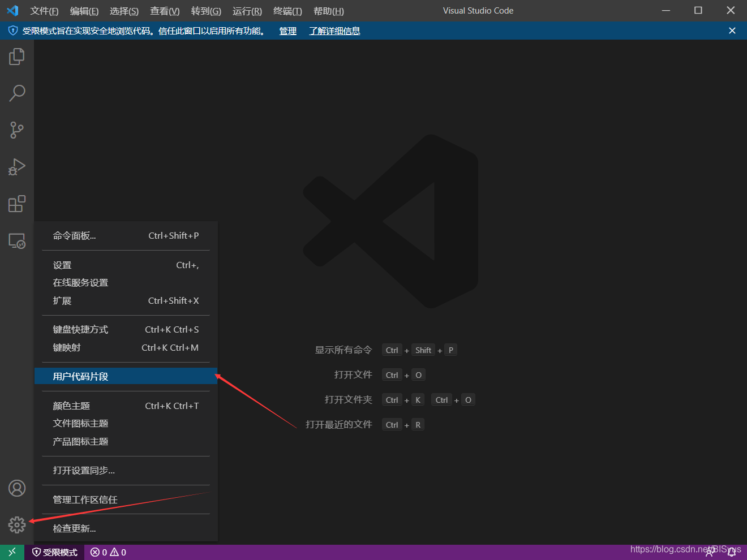Close the Visual Studio Code window
Viewport: 747px width, 560px height.
[731, 11]
